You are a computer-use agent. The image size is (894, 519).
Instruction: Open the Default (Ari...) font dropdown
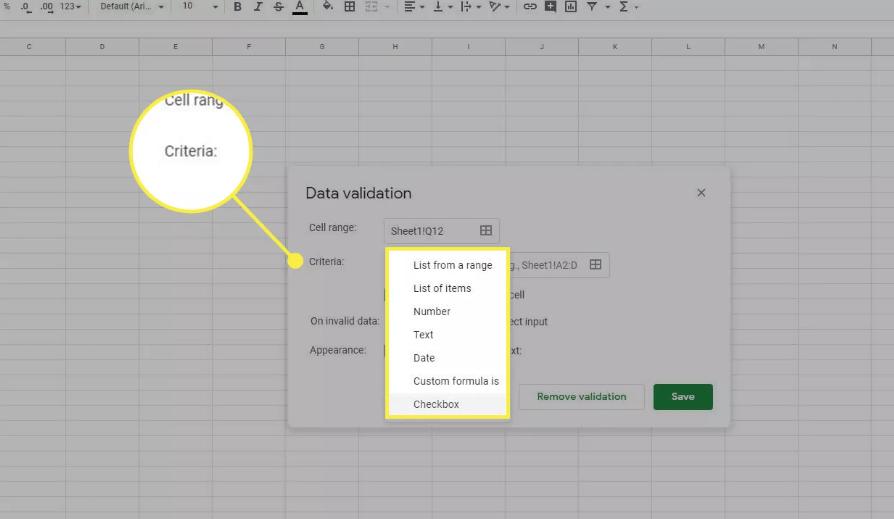(132, 7)
